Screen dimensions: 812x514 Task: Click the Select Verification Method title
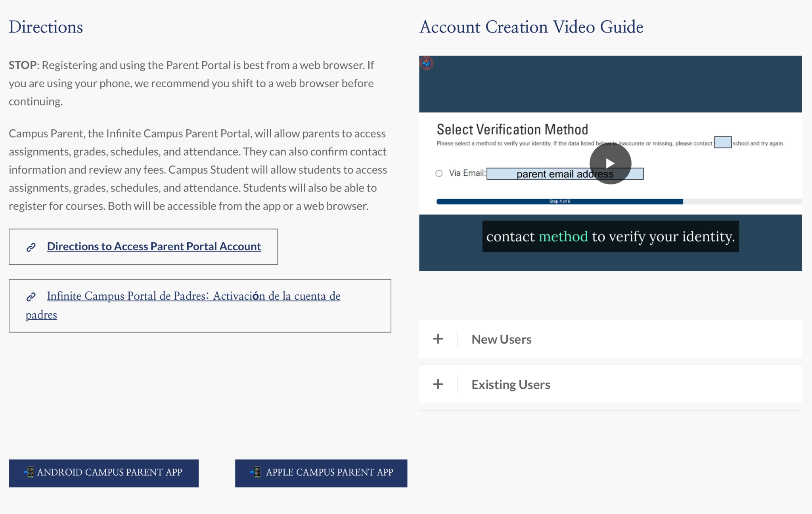click(512, 129)
